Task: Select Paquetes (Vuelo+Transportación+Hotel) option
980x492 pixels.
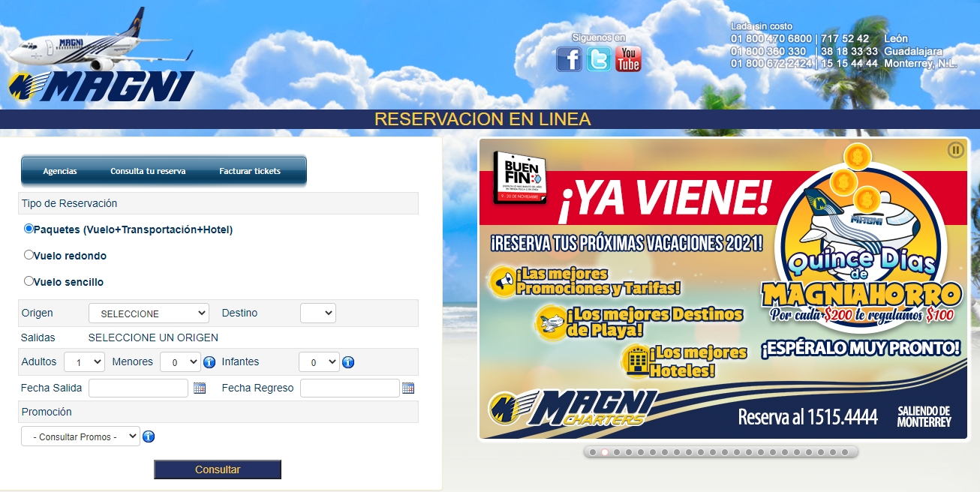Action: tap(29, 229)
